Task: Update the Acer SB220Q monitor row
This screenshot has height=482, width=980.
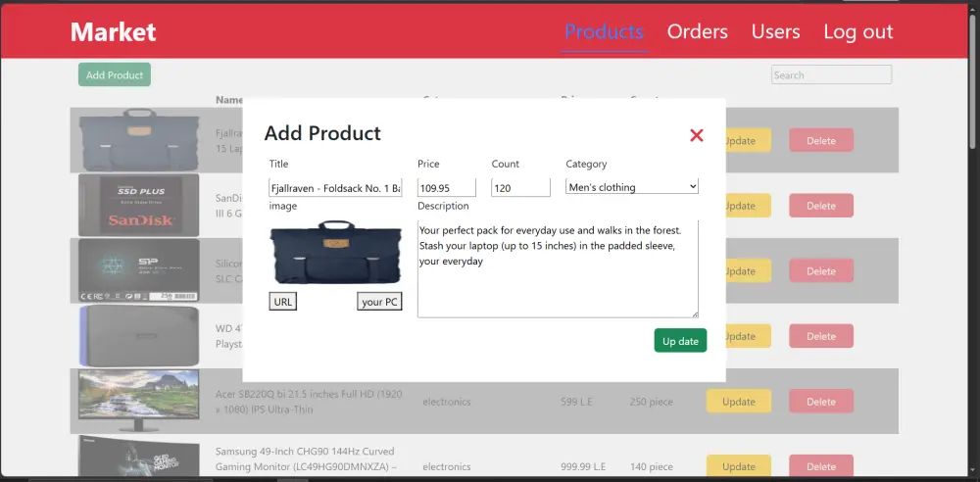Action: (739, 402)
